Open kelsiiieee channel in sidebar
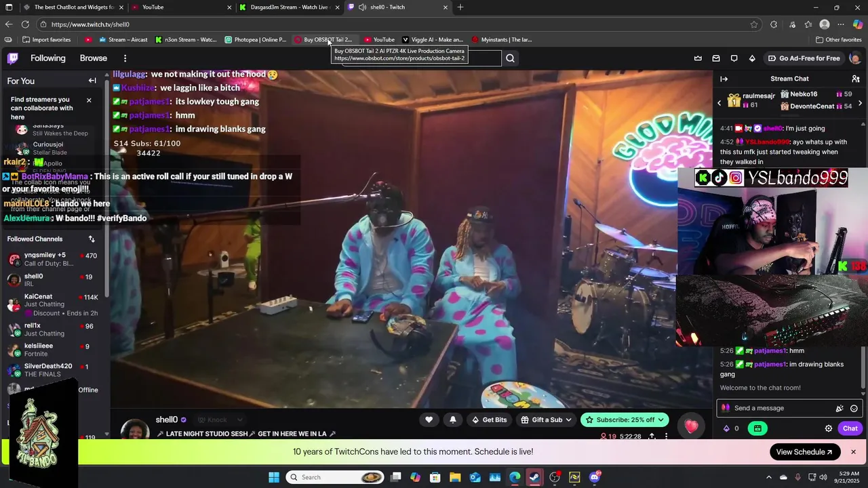Image resolution: width=868 pixels, height=488 pixels. (52, 350)
